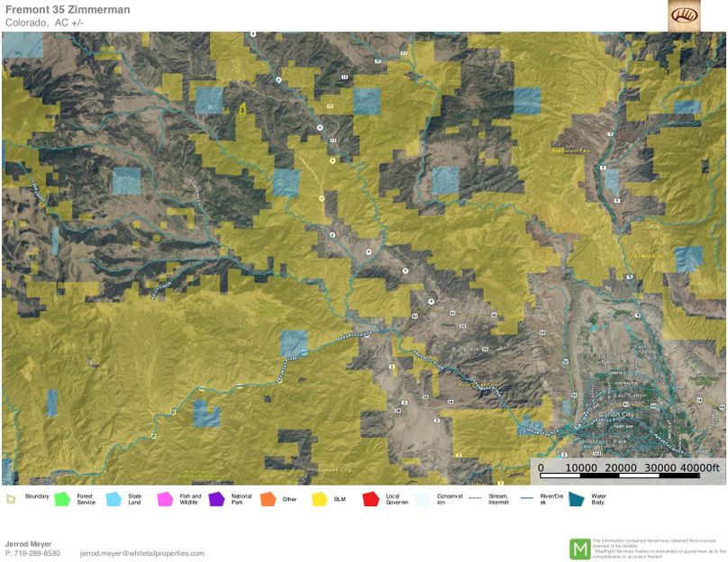Click the yellow BLM legend swatch
Image resolution: width=728 pixels, height=562 pixels.
coord(319,498)
